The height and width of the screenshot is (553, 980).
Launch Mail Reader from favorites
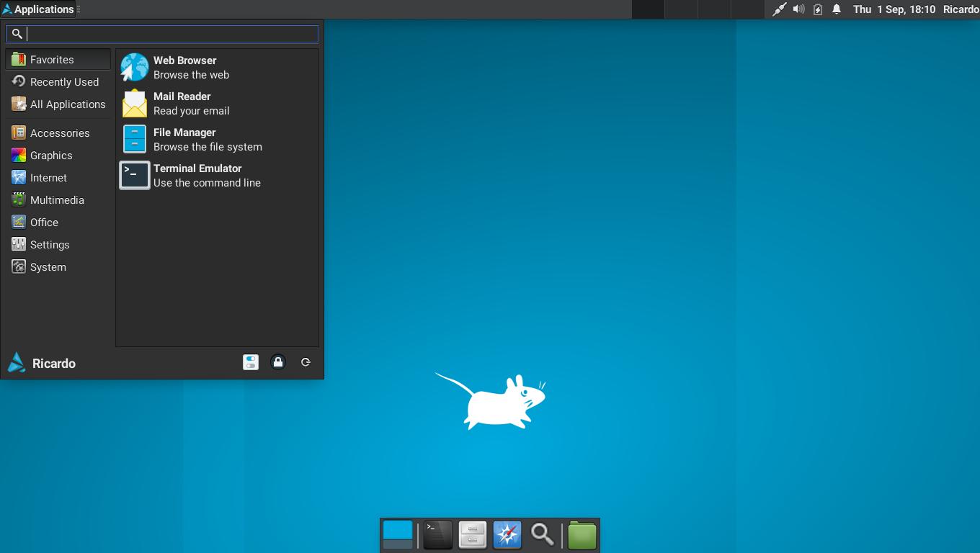click(x=217, y=104)
